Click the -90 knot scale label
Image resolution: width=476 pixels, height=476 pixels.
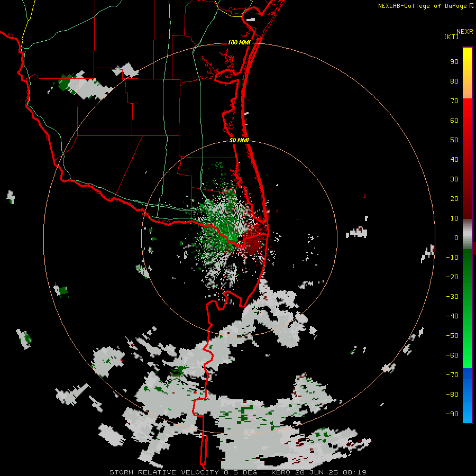click(452, 414)
